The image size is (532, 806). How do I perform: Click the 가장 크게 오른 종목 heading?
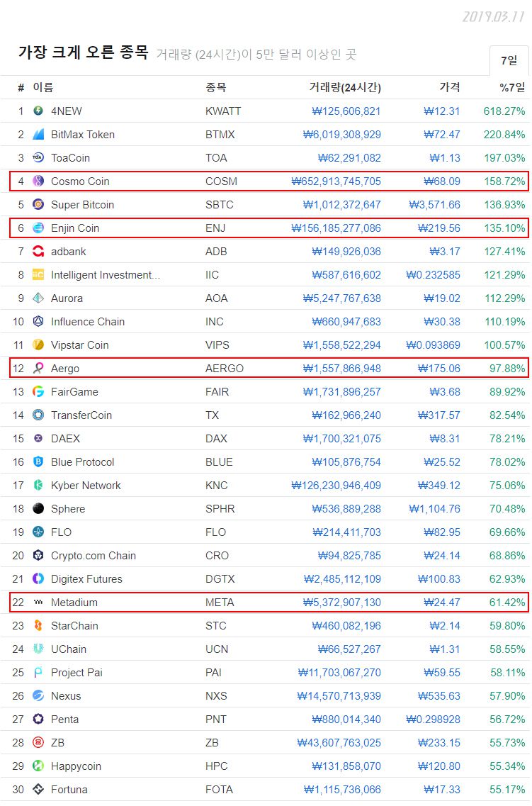click(x=83, y=52)
